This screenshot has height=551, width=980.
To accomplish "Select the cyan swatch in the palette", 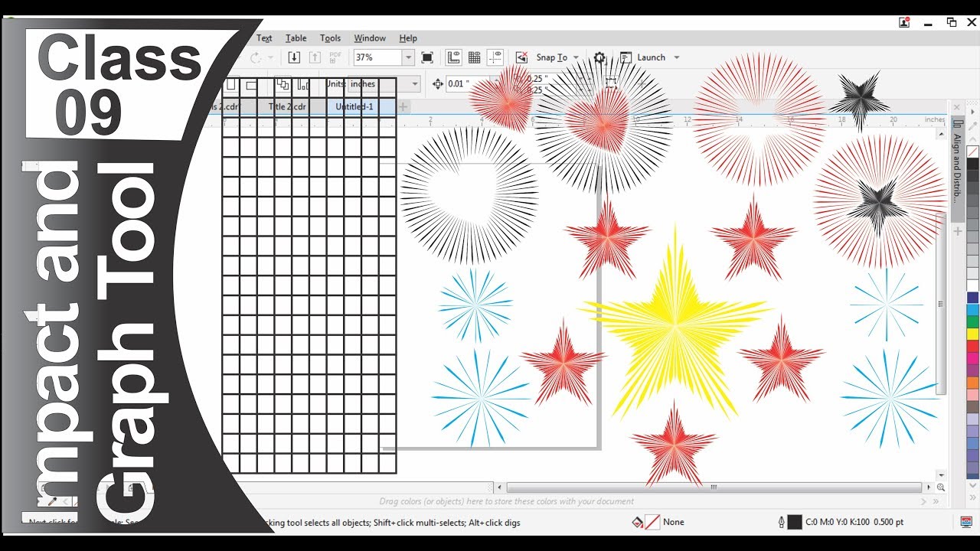I will pos(972,309).
